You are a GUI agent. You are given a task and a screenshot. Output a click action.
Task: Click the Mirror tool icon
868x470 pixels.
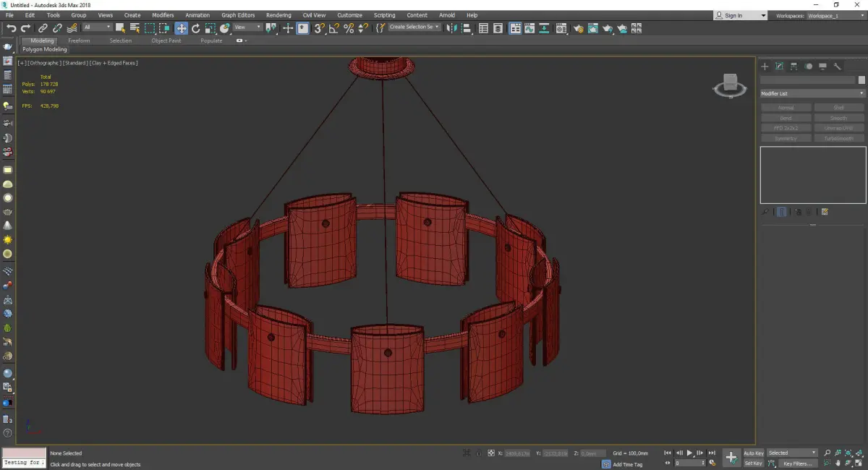(x=451, y=28)
